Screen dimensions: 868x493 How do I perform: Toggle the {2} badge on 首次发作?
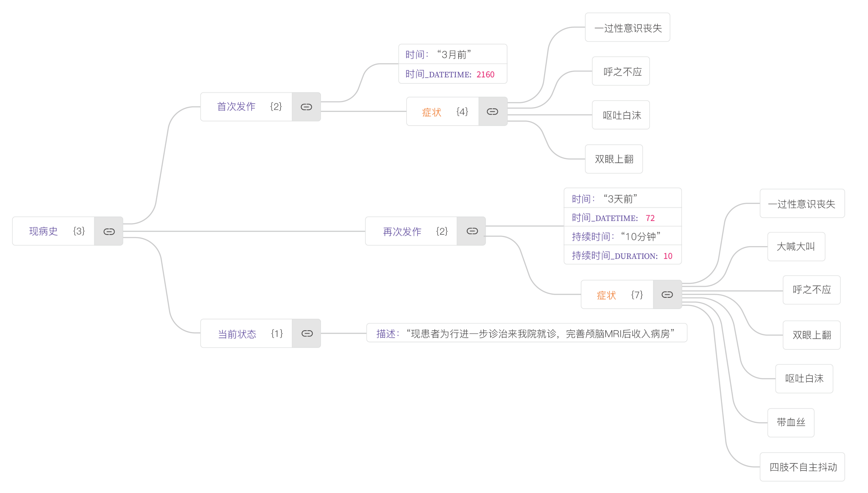point(276,106)
